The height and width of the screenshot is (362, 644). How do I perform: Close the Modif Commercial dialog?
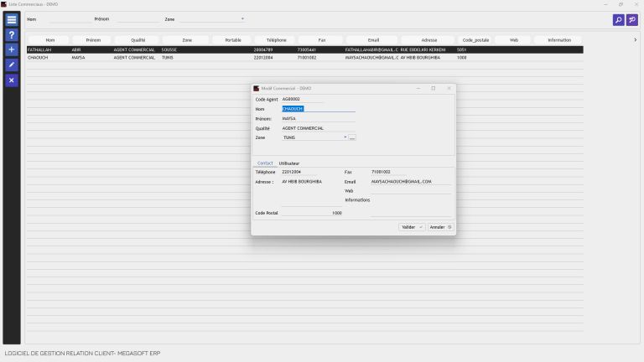click(449, 88)
